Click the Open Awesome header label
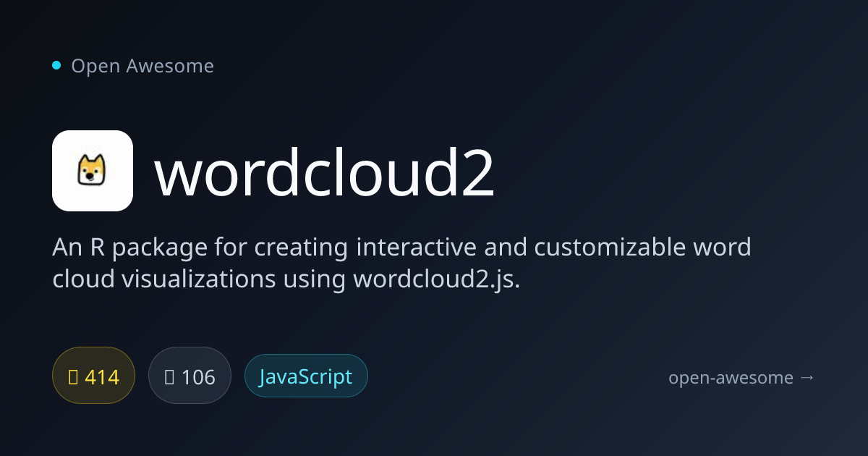This screenshot has width=868, height=456. (142, 66)
